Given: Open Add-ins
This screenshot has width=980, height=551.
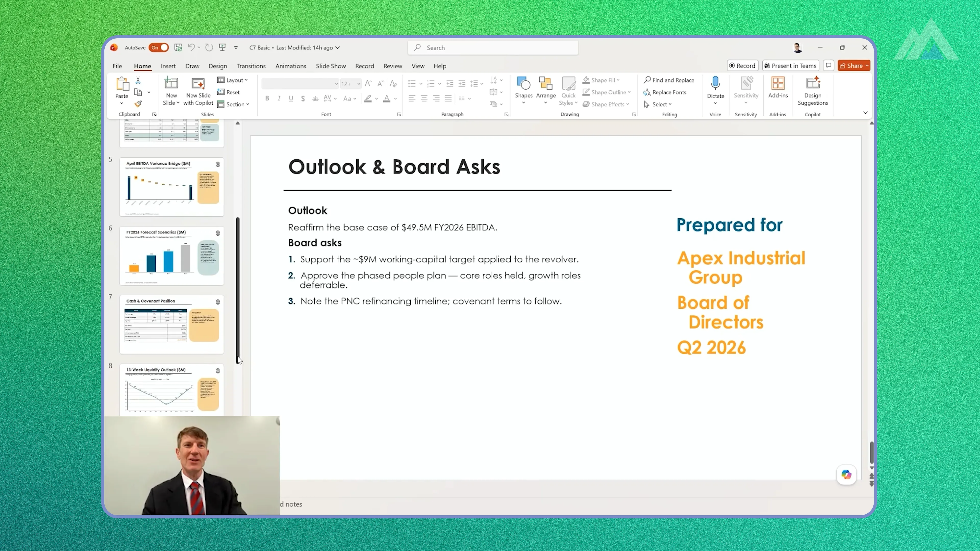Looking at the screenshot, I should (778, 87).
